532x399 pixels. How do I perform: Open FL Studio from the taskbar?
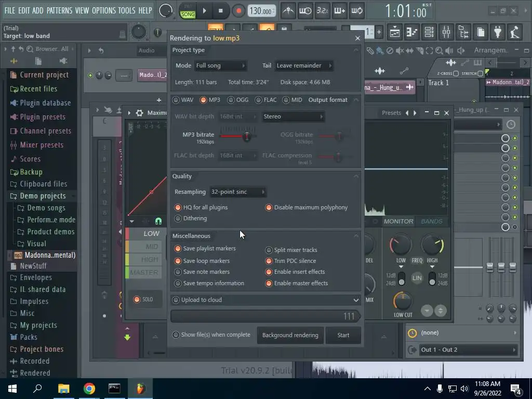(x=140, y=389)
